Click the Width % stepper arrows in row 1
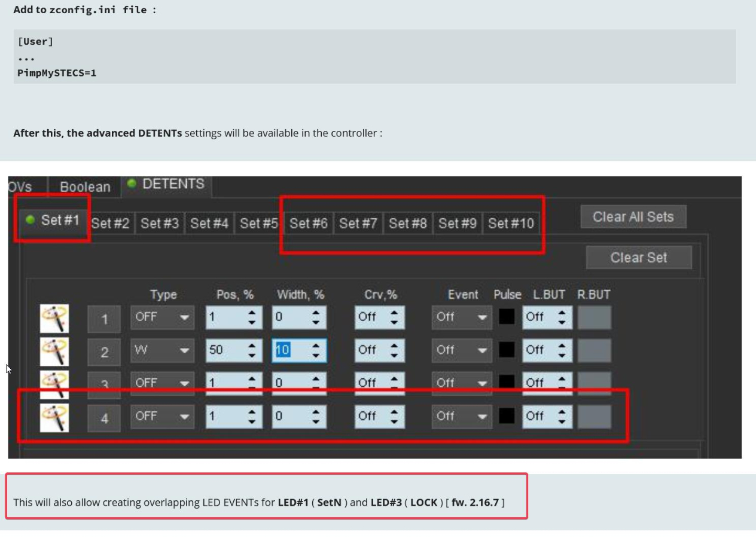 pyautogui.click(x=316, y=317)
